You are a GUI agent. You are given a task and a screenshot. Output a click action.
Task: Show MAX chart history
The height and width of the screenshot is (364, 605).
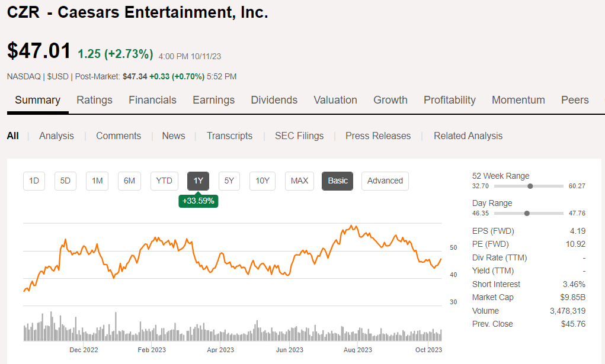[299, 181]
